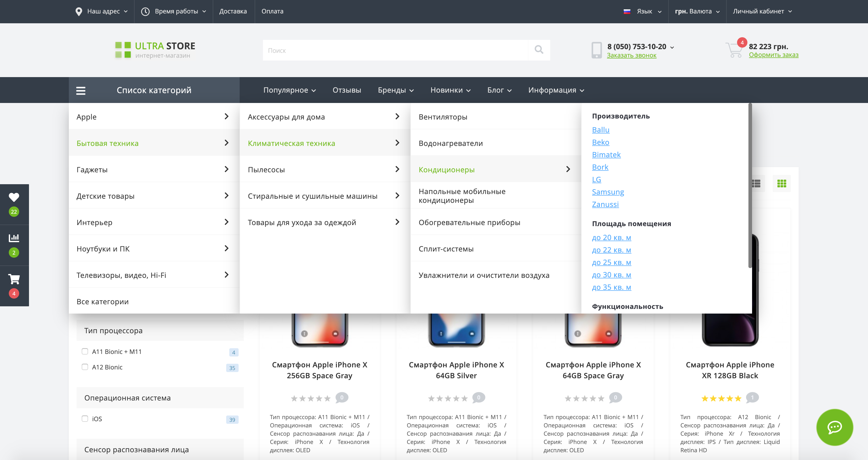The width and height of the screenshot is (868, 460).
Task: Open the Новинки menu
Action: (451, 90)
